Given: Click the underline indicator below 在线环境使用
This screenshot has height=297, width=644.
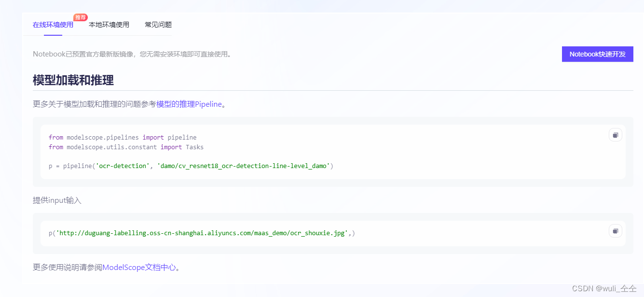Looking at the screenshot, I should (x=53, y=36).
